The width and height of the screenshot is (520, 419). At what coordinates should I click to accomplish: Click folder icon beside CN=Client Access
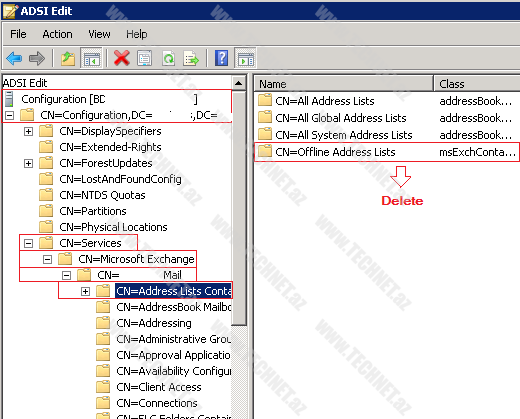[103, 387]
